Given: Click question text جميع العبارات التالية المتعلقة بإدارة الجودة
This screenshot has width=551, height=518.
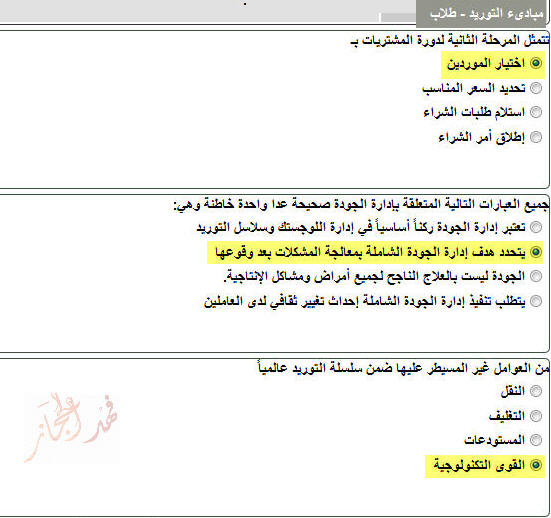Looking at the screenshot, I should 361,204.
